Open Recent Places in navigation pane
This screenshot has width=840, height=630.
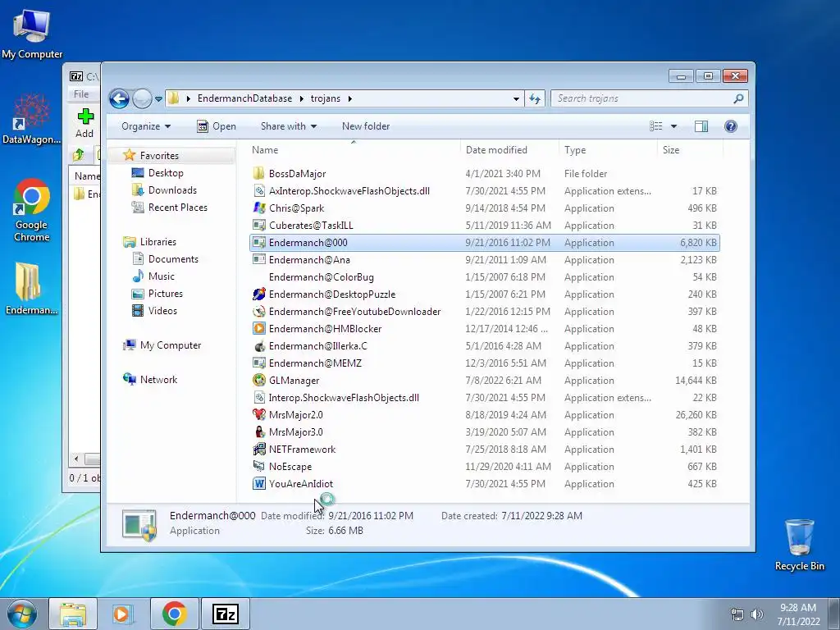coord(177,208)
